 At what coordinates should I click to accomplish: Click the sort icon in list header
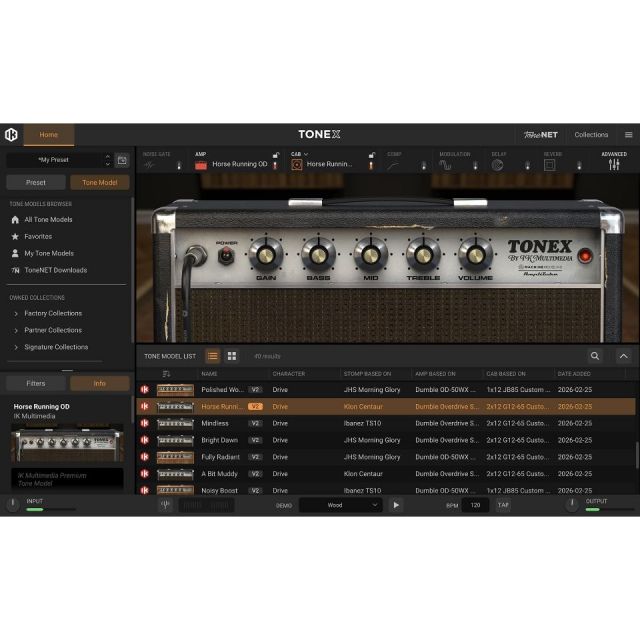pyautogui.click(x=166, y=373)
